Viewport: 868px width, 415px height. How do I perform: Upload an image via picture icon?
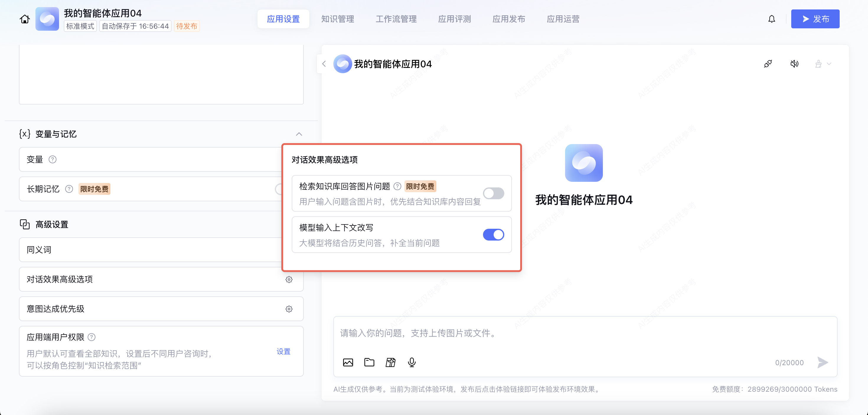[x=348, y=362]
